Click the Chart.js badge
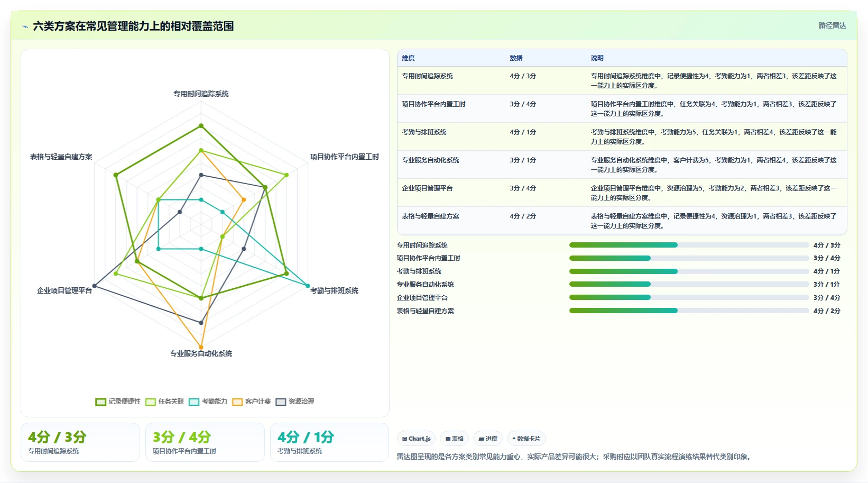Screen dimensions: 868x483 (x=417, y=439)
